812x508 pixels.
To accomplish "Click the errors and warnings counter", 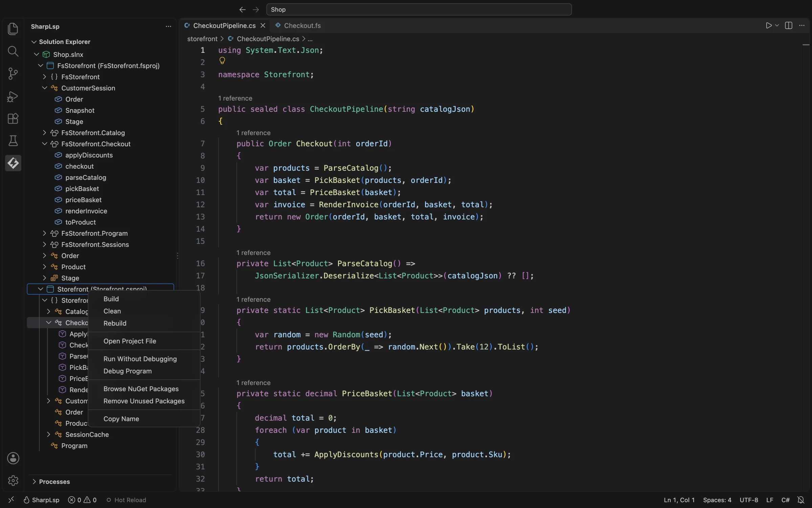I will click(x=82, y=500).
